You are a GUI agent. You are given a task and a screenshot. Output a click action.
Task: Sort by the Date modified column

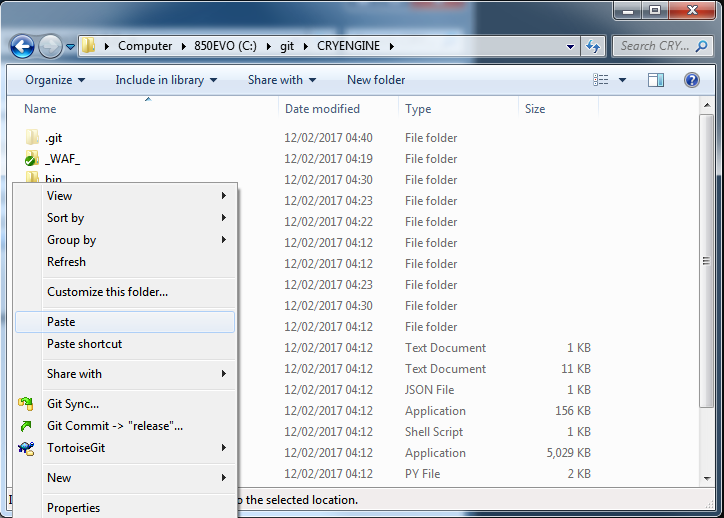(x=322, y=109)
